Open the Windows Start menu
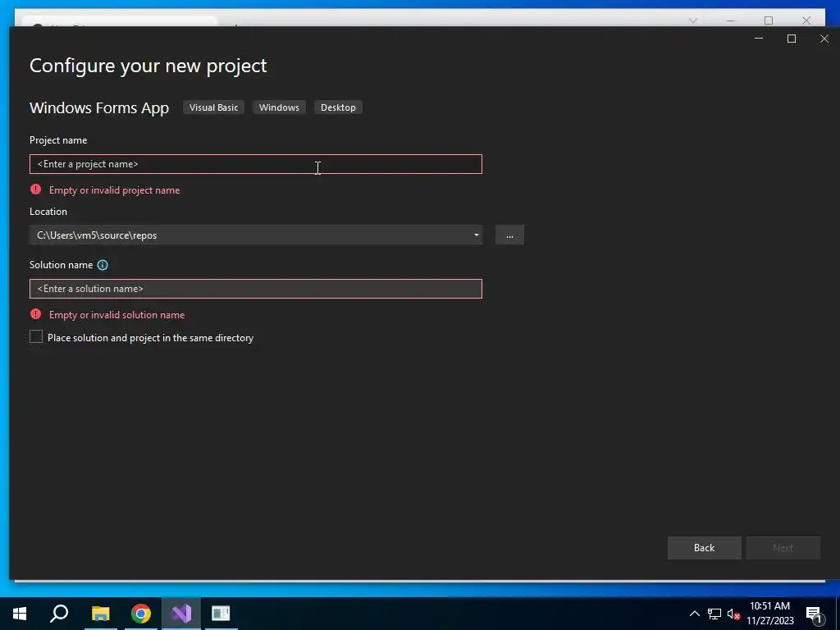This screenshot has height=630, width=840. [20, 614]
